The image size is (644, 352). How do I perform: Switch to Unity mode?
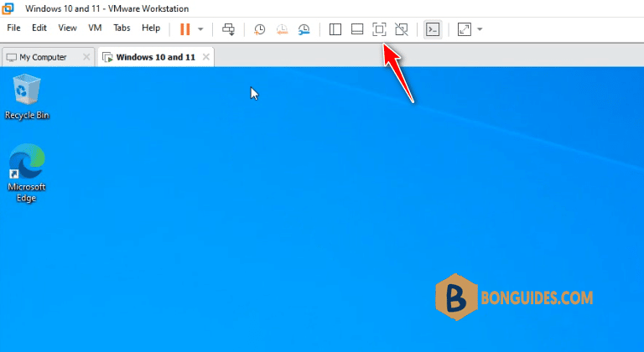(402, 29)
